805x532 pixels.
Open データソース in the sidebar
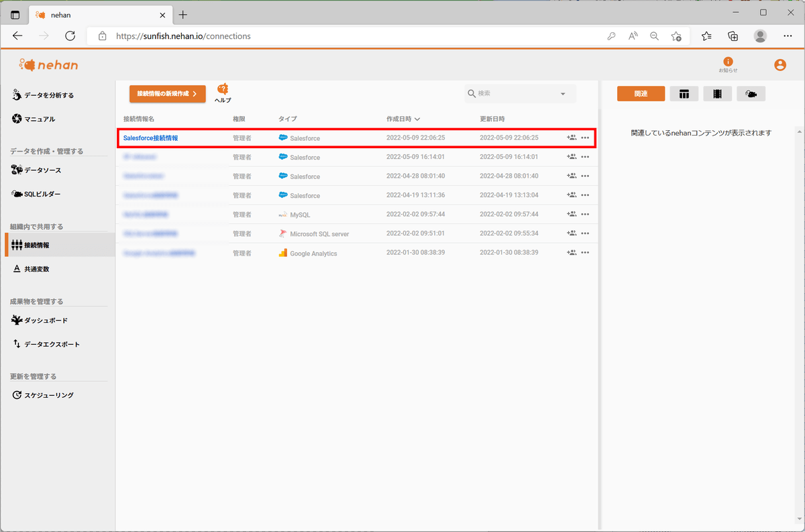point(37,170)
